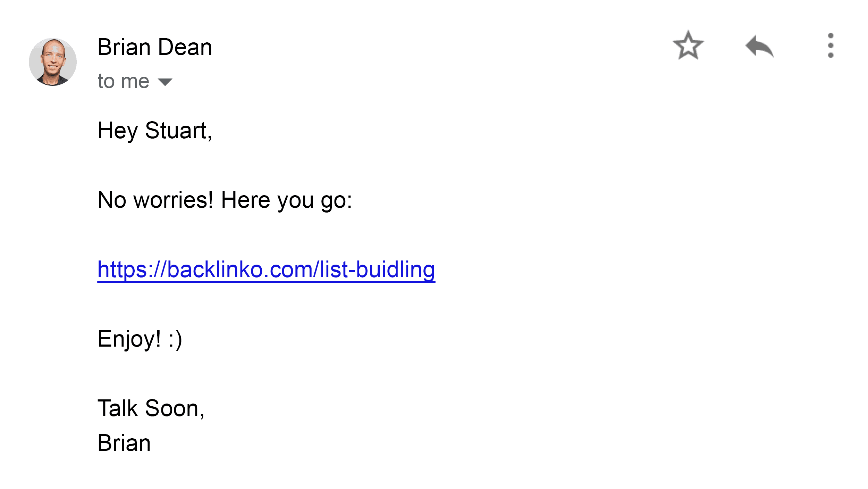868x489 pixels.
Task: Click the 'No worries! Here you go:' text
Action: coord(225,200)
